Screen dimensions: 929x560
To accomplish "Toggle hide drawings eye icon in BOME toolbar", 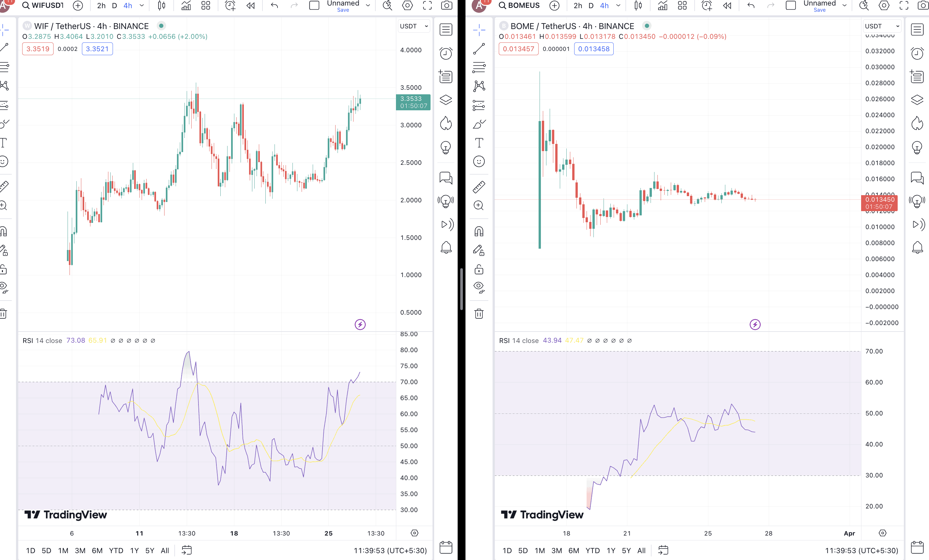I will (479, 287).
